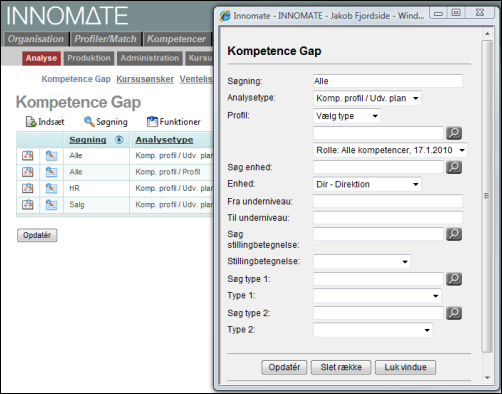Click magnifier next to Søg stillingbetegnelse

pos(454,234)
